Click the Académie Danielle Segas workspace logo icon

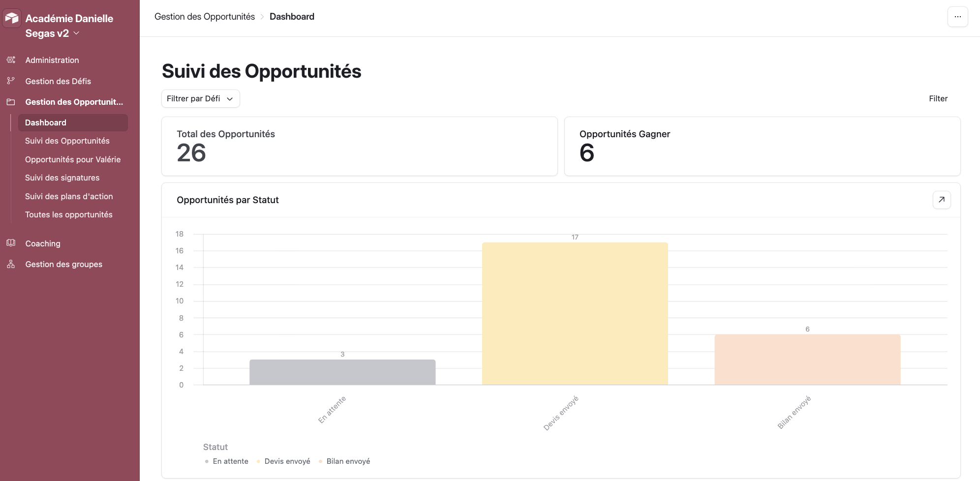coord(12,19)
